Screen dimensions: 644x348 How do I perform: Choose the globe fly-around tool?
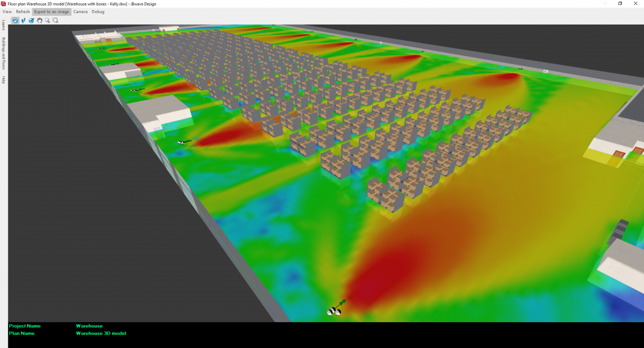tap(31, 20)
